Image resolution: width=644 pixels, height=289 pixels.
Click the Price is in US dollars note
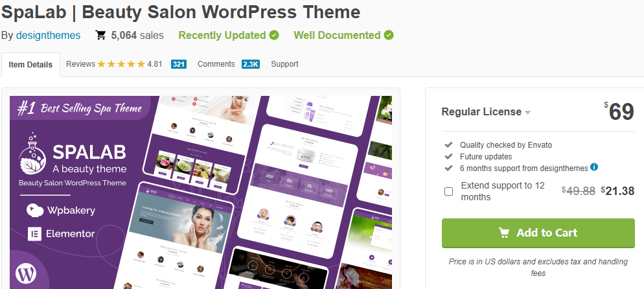(538, 267)
